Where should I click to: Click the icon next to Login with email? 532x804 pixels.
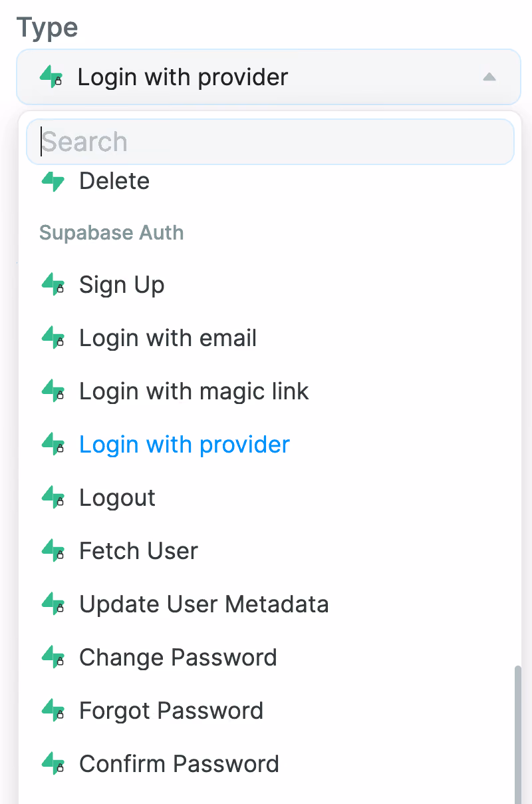coord(53,337)
